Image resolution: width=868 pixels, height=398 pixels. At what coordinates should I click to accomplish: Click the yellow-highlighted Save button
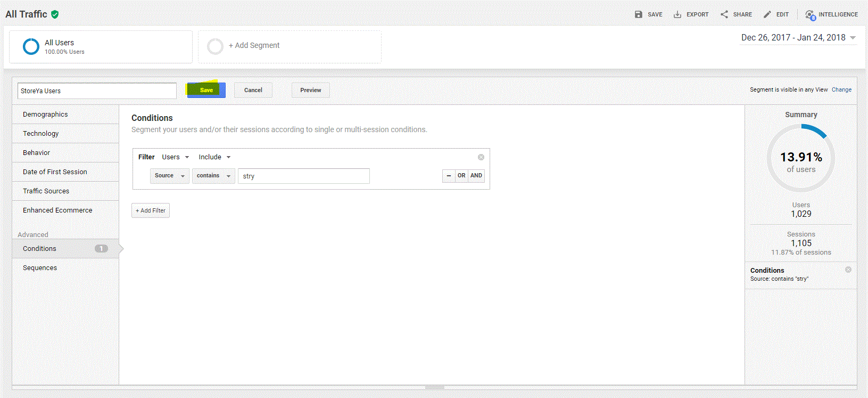tap(206, 90)
